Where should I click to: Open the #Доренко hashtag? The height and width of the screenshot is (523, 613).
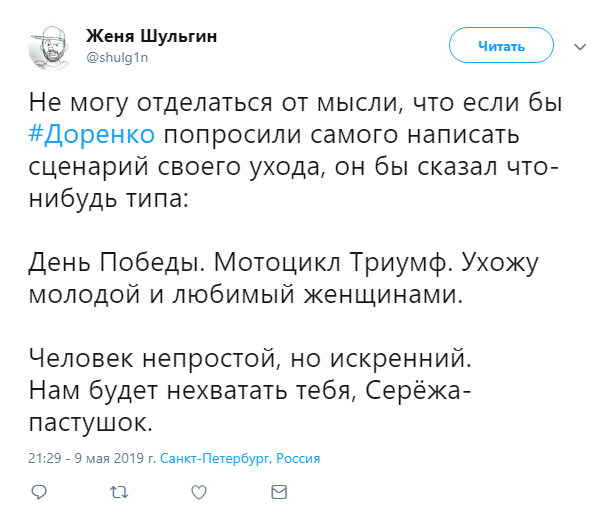[x=92, y=135]
